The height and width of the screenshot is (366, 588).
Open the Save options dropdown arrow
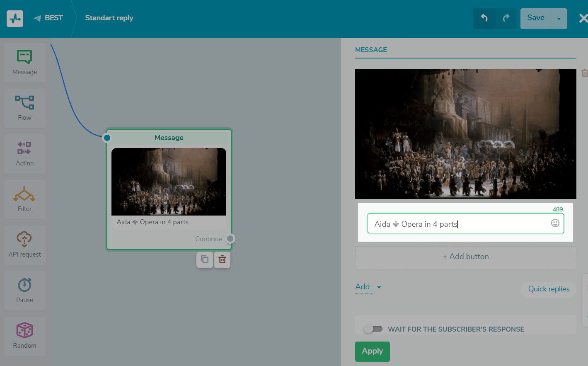tap(559, 18)
